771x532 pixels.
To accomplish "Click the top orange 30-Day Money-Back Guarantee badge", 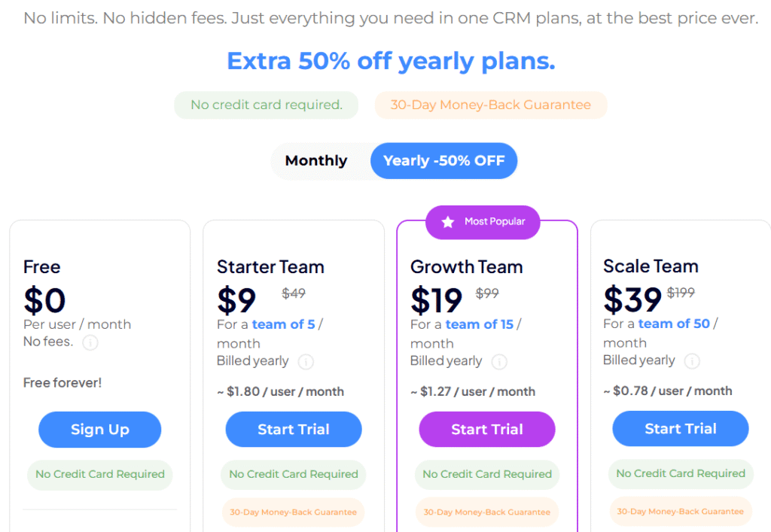I will [490, 105].
